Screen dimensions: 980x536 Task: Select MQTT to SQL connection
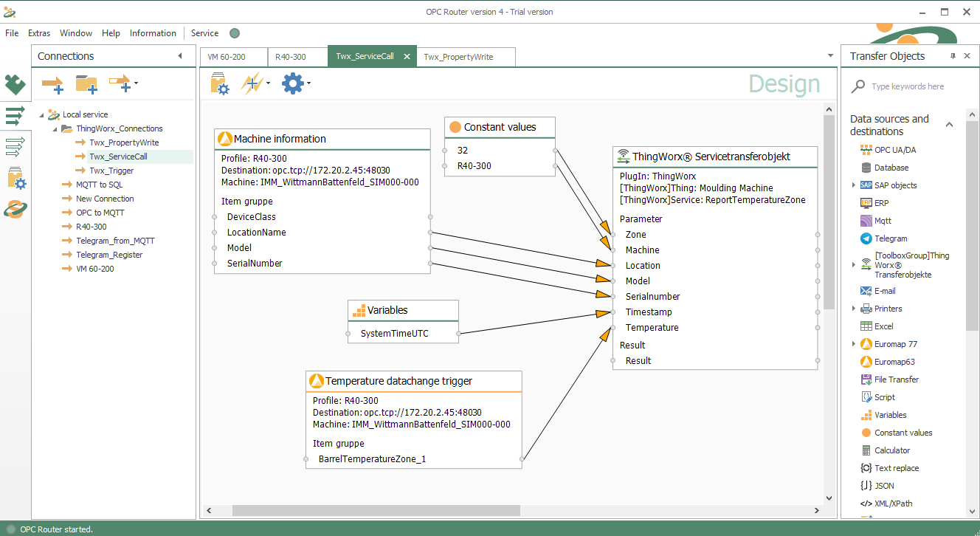click(99, 185)
